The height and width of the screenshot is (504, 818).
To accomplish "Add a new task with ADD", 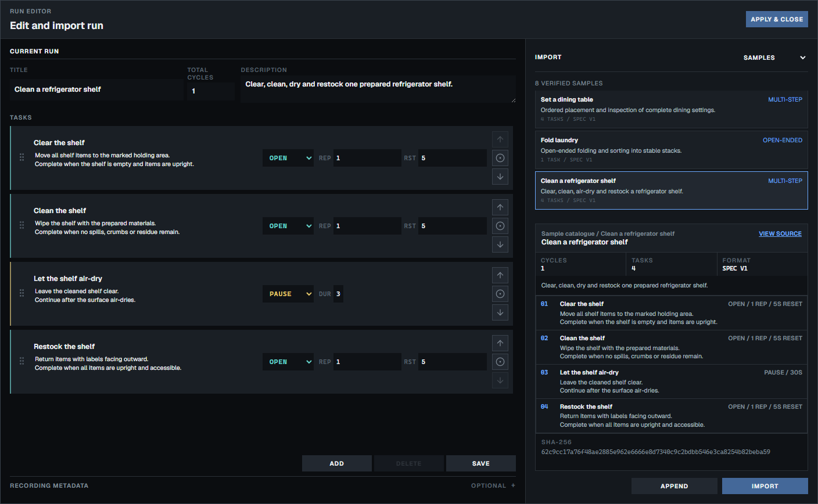I will 337,463.
